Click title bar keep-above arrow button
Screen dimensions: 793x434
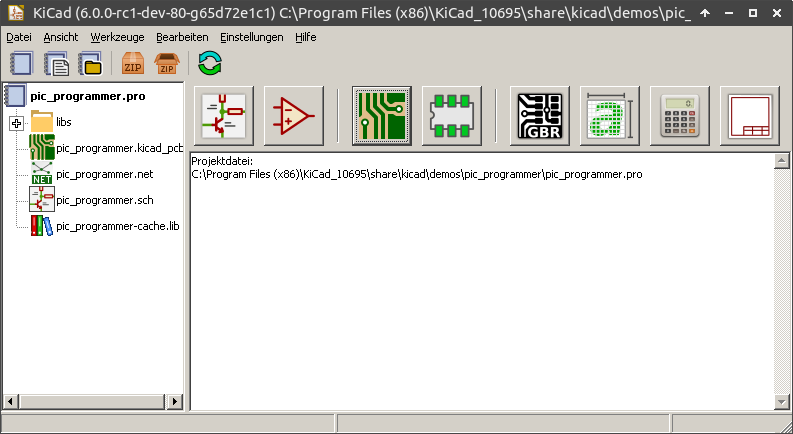pos(705,13)
